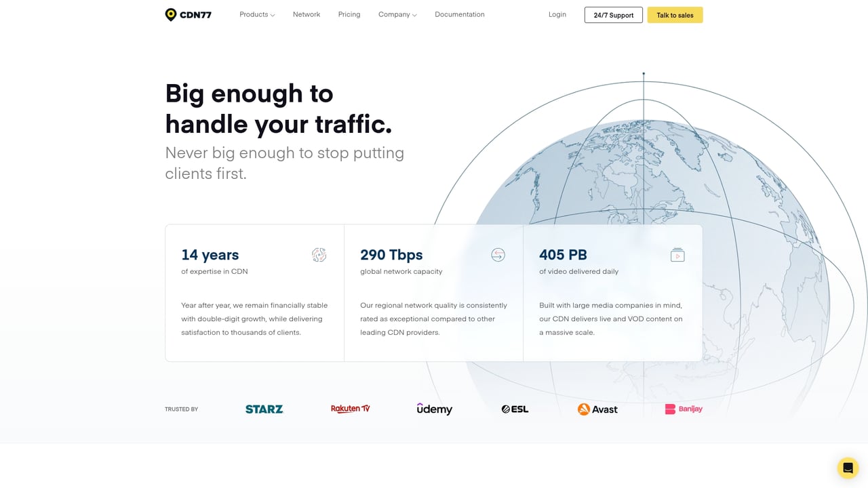Click the transfer arrows icon beside 290 Tbps
The image size is (868, 488).
pyautogui.click(x=498, y=255)
